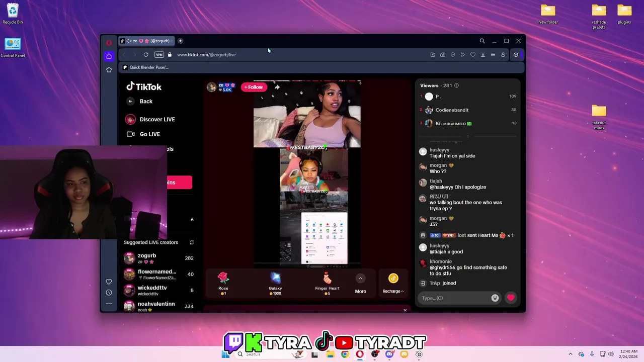
Task: Open Quick Blender Pose bookmark
Action: click(146, 67)
